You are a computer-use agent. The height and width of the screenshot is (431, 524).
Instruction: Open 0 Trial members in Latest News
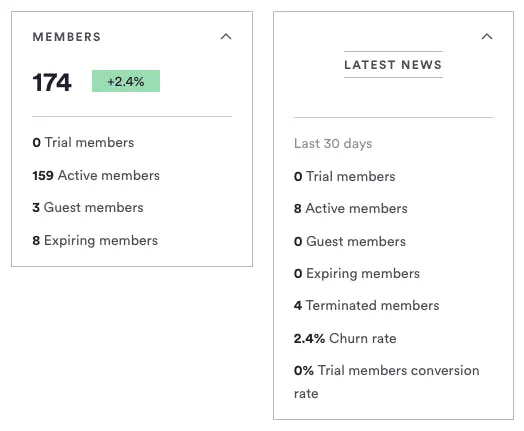click(x=345, y=176)
